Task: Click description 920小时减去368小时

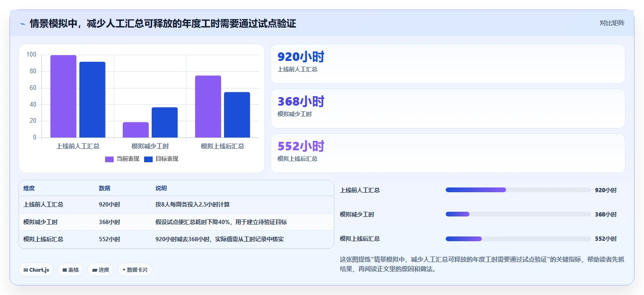Action: (x=220, y=239)
